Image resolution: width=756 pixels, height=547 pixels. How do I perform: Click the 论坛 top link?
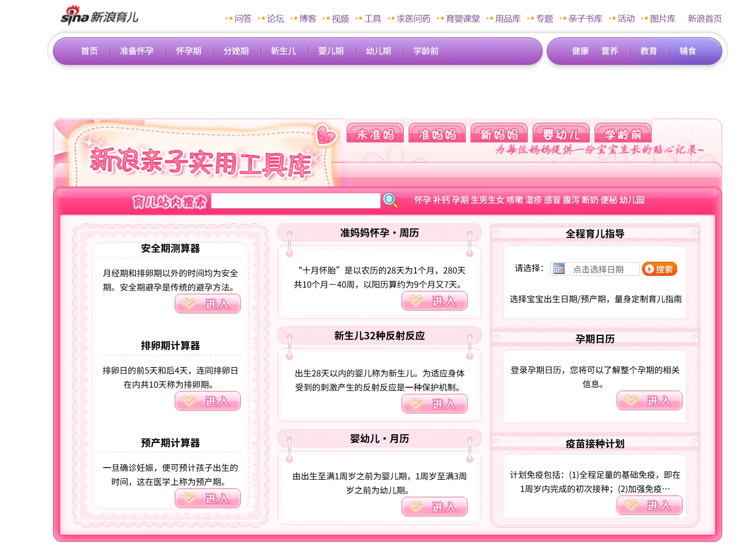276,19
